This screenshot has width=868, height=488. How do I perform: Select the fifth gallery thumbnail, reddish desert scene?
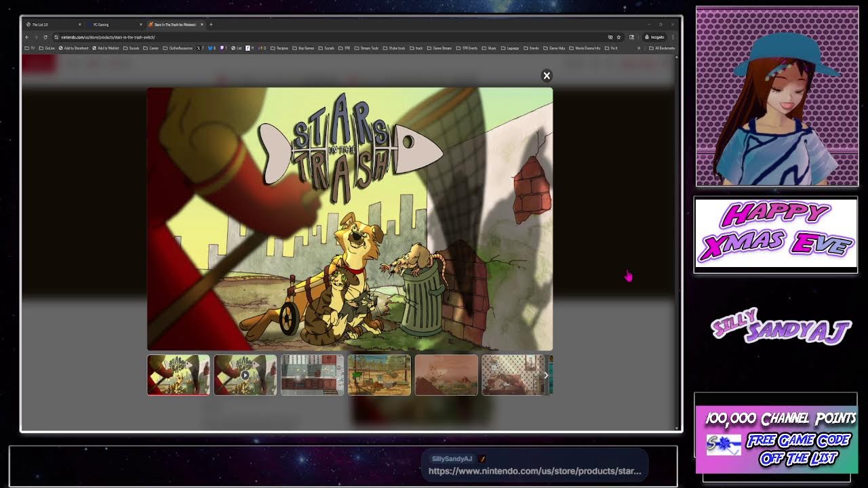tap(446, 375)
